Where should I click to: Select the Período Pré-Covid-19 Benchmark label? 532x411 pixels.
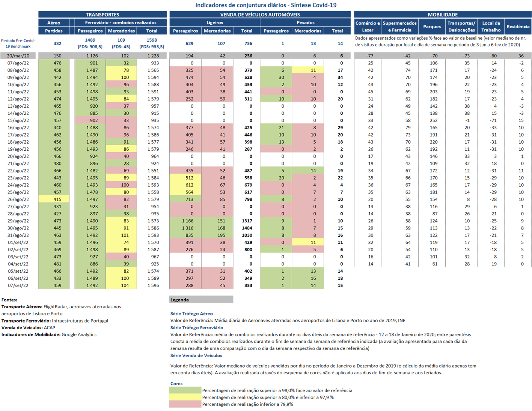pos(18,43)
